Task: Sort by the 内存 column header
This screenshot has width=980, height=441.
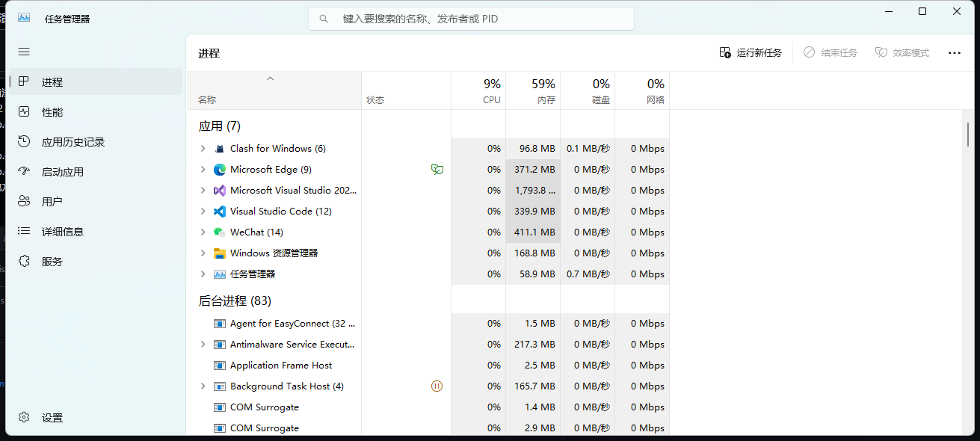Action: 533,90
